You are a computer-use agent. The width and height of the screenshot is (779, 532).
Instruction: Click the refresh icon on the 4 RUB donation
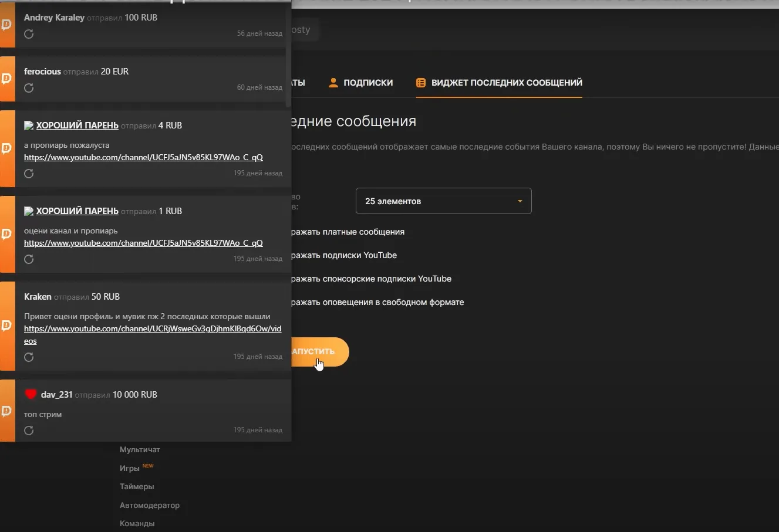28,173
